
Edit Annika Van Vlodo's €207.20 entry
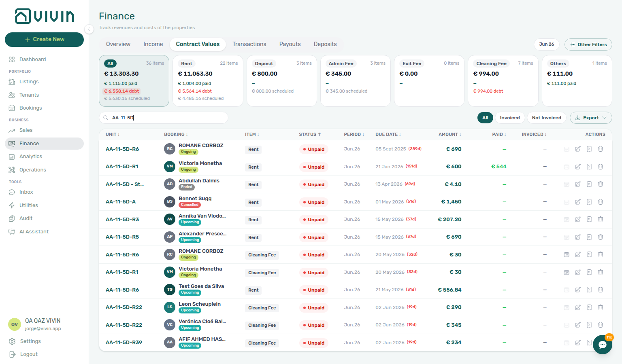[x=578, y=220]
